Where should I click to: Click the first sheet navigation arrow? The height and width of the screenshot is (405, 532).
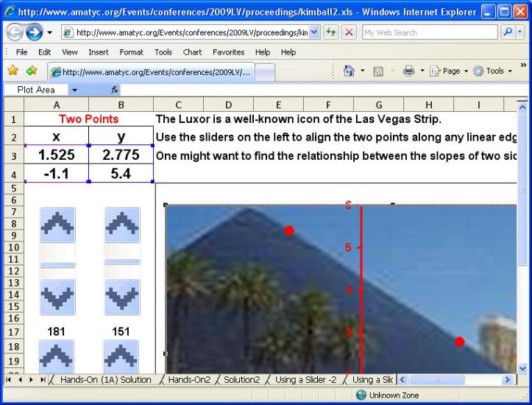[x=8, y=379]
